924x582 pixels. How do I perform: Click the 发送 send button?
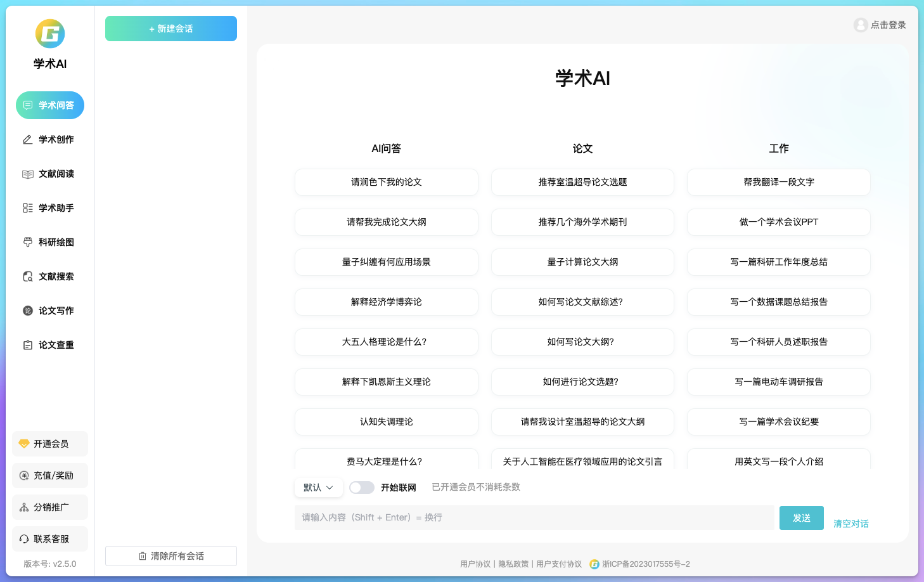[801, 518]
